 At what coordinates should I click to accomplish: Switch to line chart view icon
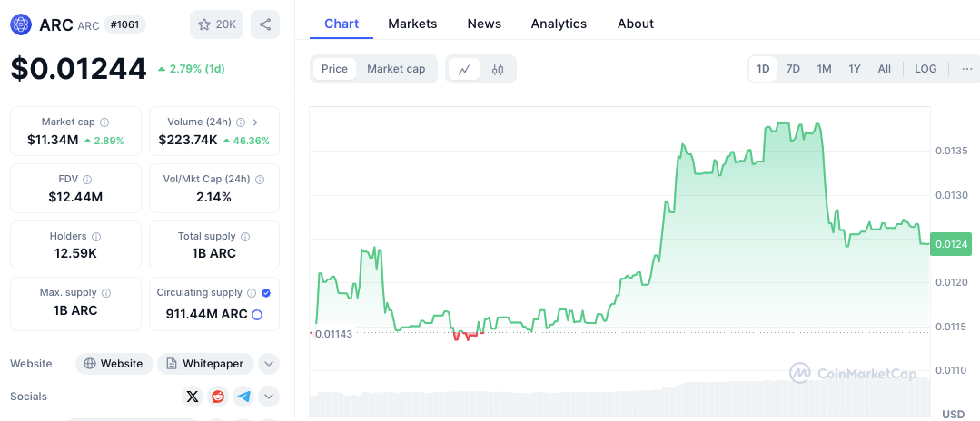pos(464,69)
